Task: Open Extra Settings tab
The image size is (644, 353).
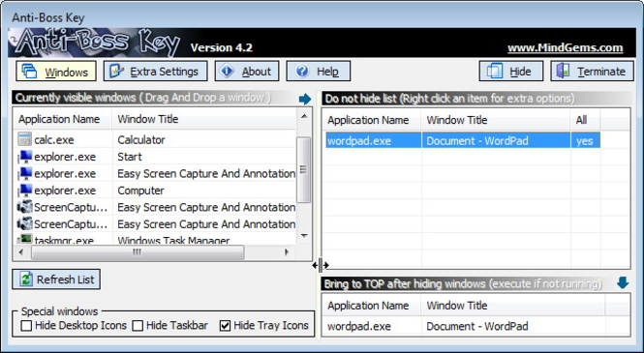Action: (155, 72)
